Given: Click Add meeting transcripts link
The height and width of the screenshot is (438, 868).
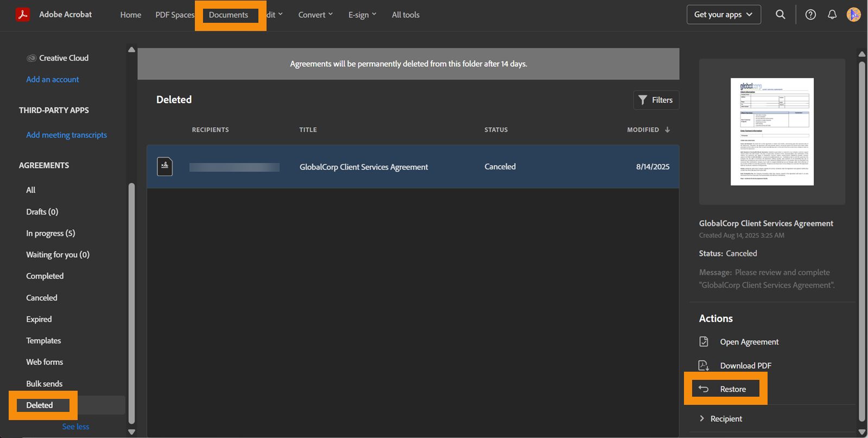Looking at the screenshot, I should pyautogui.click(x=67, y=135).
